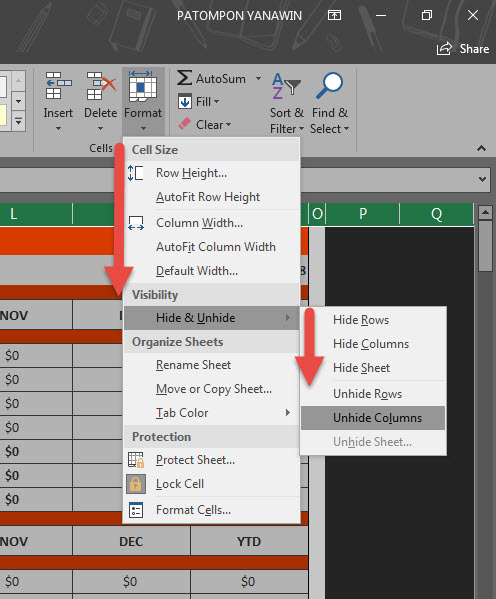This screenshot has height=599, width=496.
Task: Select AutoFit Row Height
Action: click(x=212, y=197)
